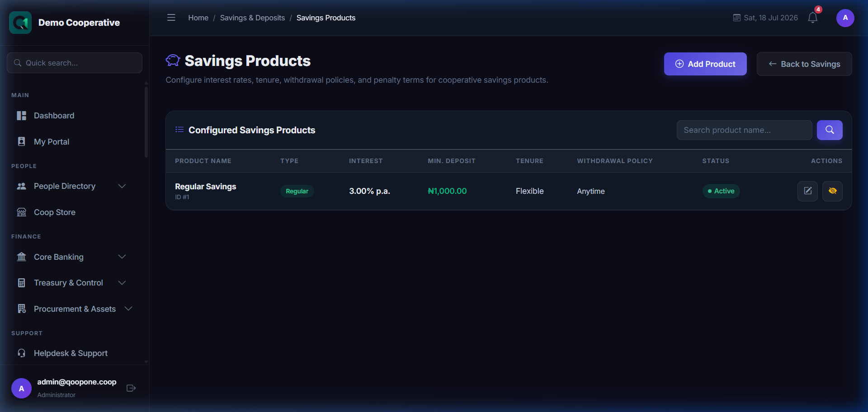Click the Core Banking bank icon

21,257
